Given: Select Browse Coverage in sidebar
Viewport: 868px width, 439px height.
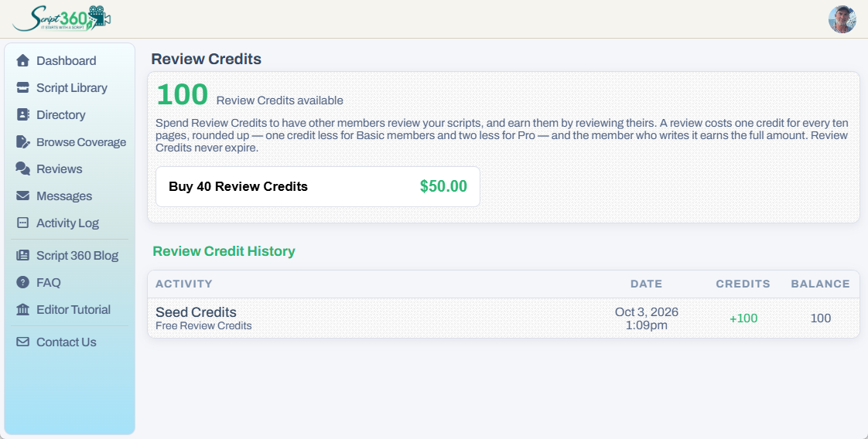Looking at the screenshot, I should (81, 142).
